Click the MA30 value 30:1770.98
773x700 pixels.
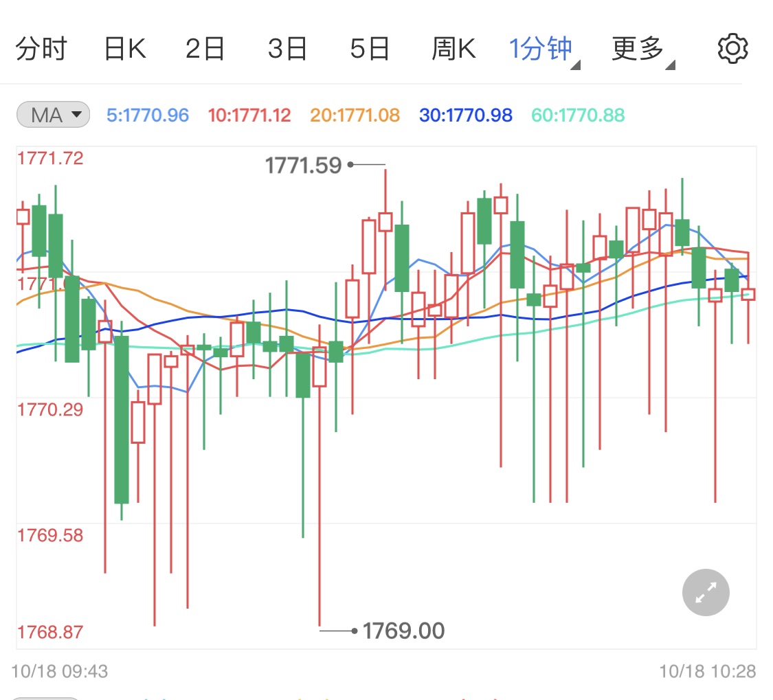466,115
